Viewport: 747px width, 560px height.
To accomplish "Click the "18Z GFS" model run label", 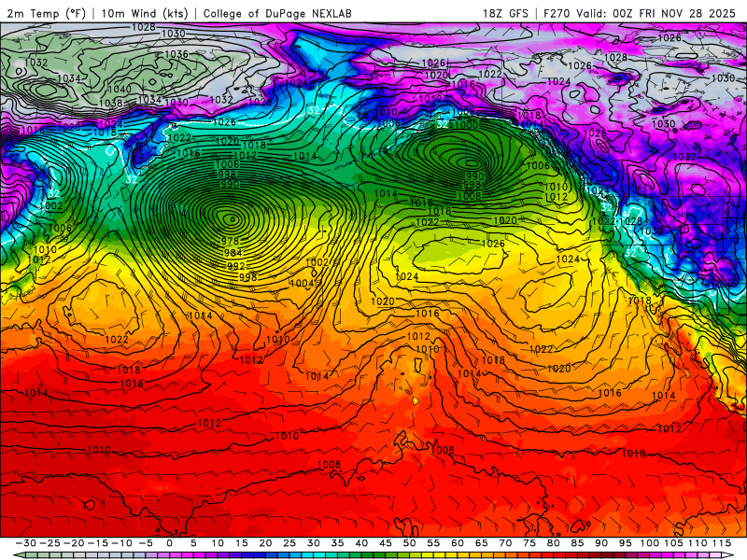I will click(x=505, y=13).
